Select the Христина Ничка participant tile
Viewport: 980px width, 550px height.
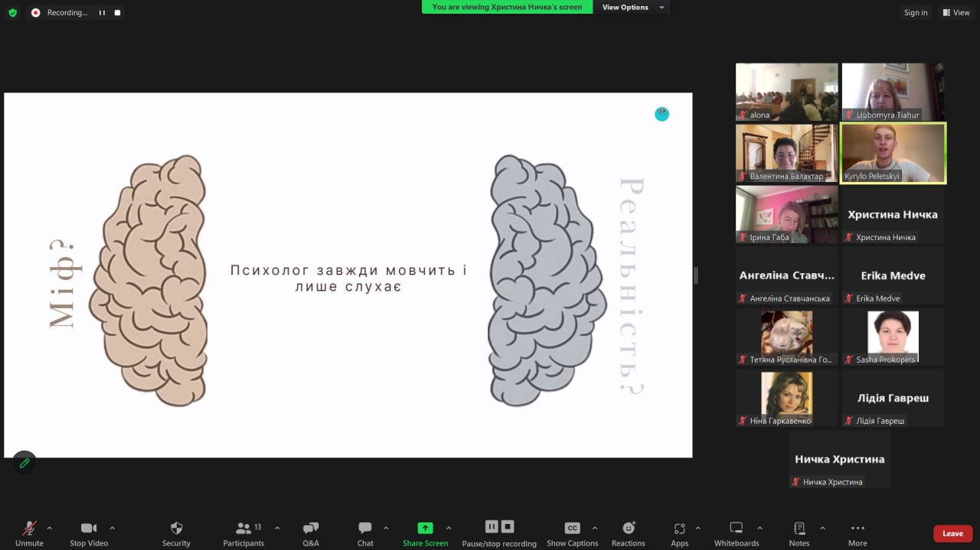(893, 214)
